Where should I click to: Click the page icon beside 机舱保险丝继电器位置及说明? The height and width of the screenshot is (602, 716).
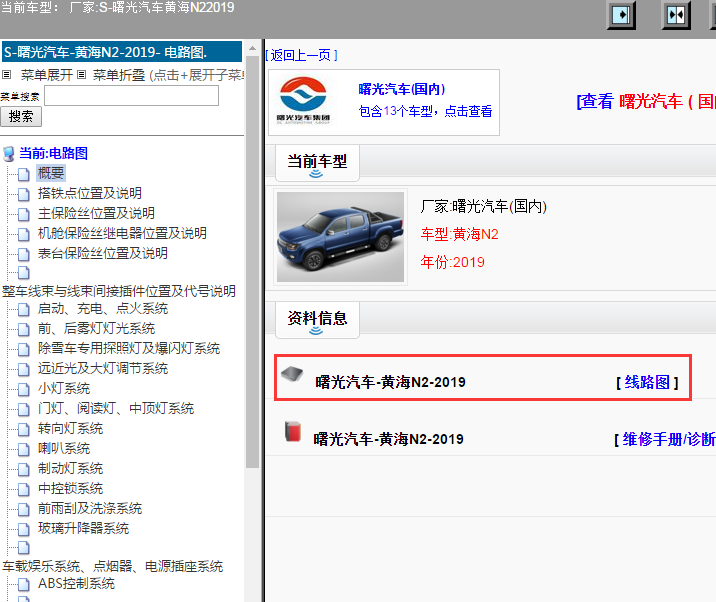24,234
